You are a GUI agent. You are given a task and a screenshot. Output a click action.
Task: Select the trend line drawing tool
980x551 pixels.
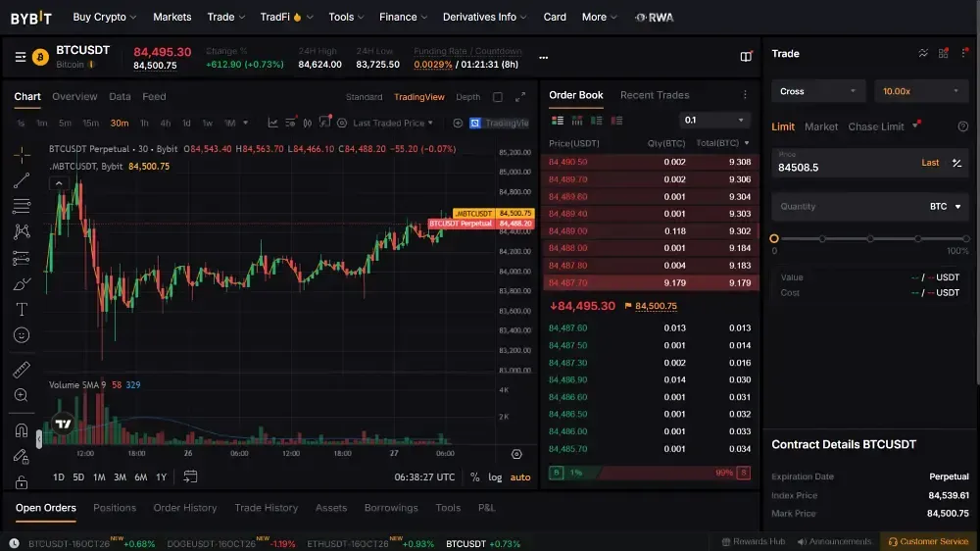22,180
